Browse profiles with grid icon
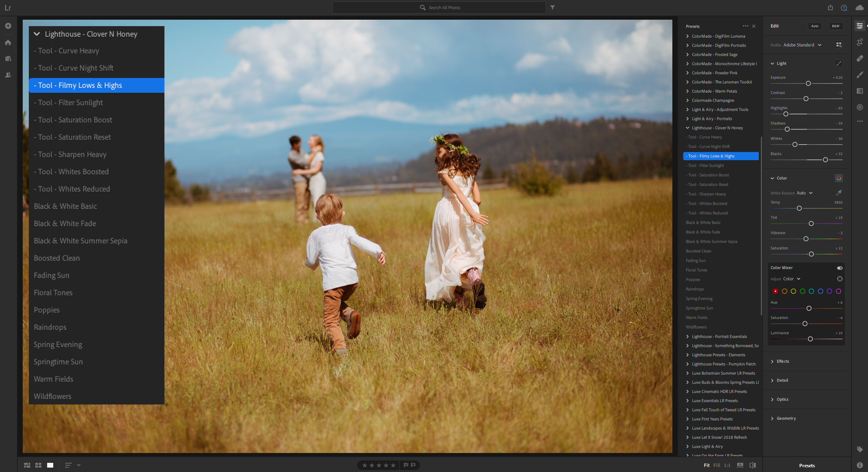This screenshot has width=868, height=472. (x=839, y=45)
